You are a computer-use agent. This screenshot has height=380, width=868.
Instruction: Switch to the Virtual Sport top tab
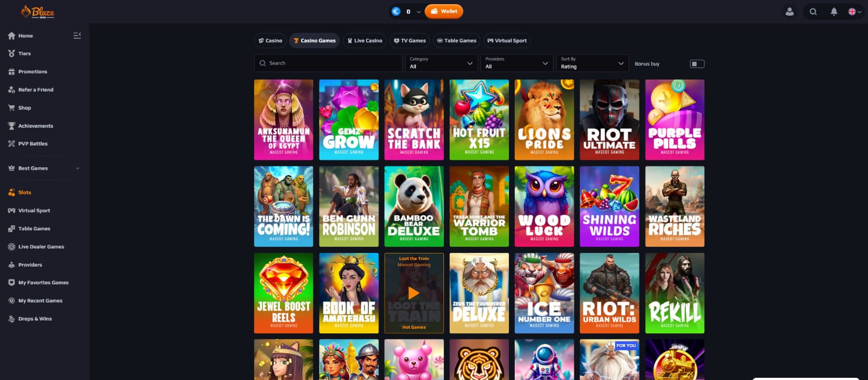point(507,41)
